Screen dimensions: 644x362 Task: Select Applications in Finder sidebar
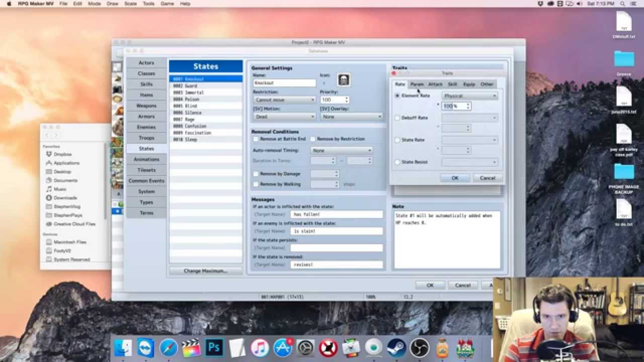(66, 163)
